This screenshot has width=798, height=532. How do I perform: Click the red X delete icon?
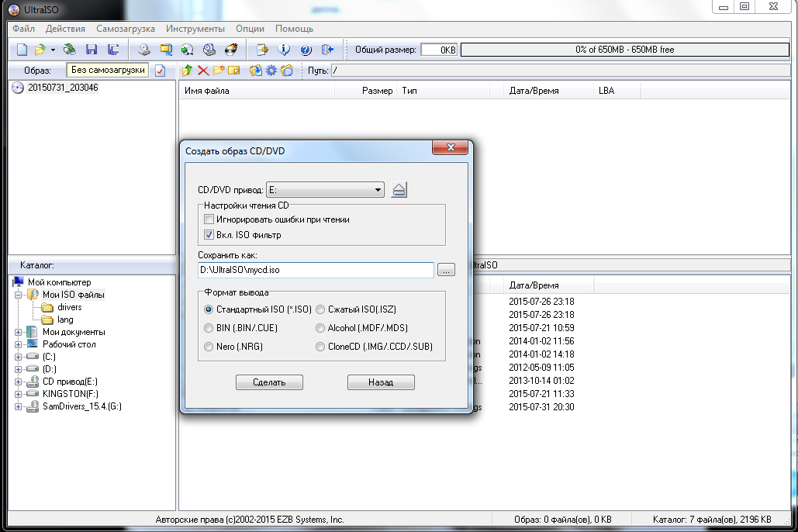point(203,71)
